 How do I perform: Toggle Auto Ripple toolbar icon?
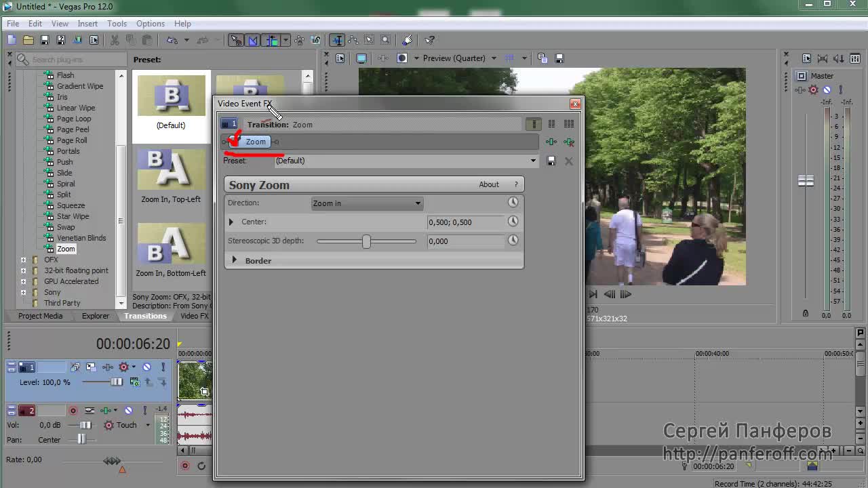coord(272,40)
